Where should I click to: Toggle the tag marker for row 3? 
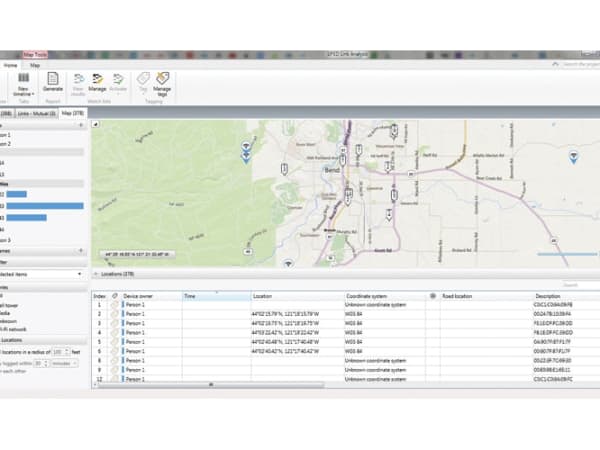(115, 324)
